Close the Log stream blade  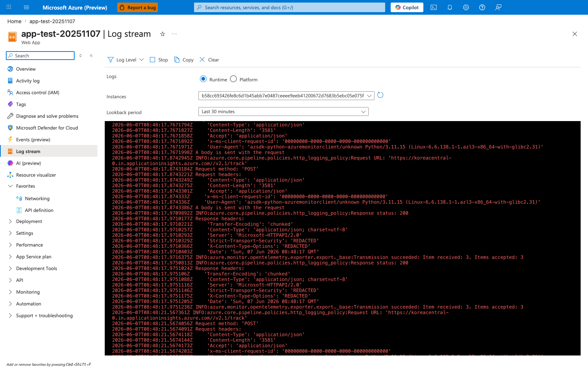(575, 34)
